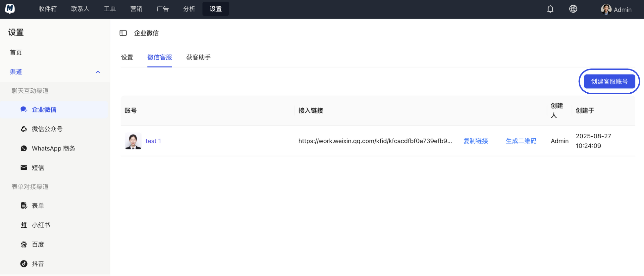Select the 百度 paw icon

(24, 245)
